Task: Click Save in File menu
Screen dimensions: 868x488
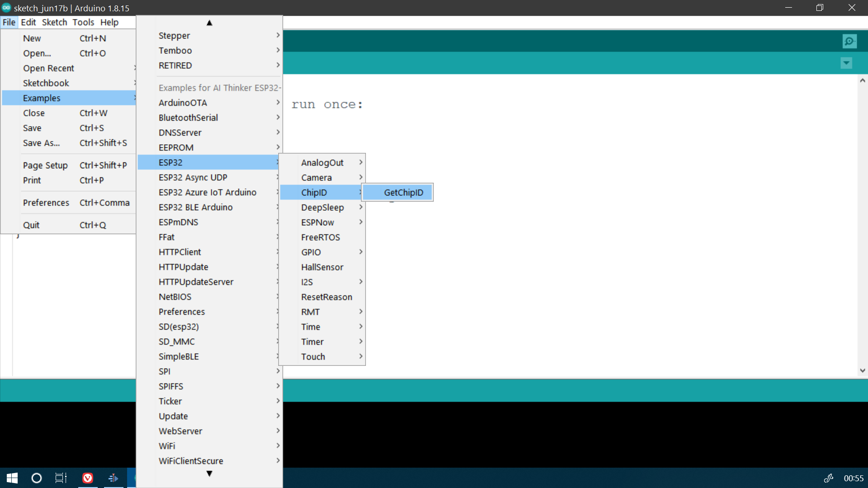Action: pyautogui.click(x=69, y=128)
